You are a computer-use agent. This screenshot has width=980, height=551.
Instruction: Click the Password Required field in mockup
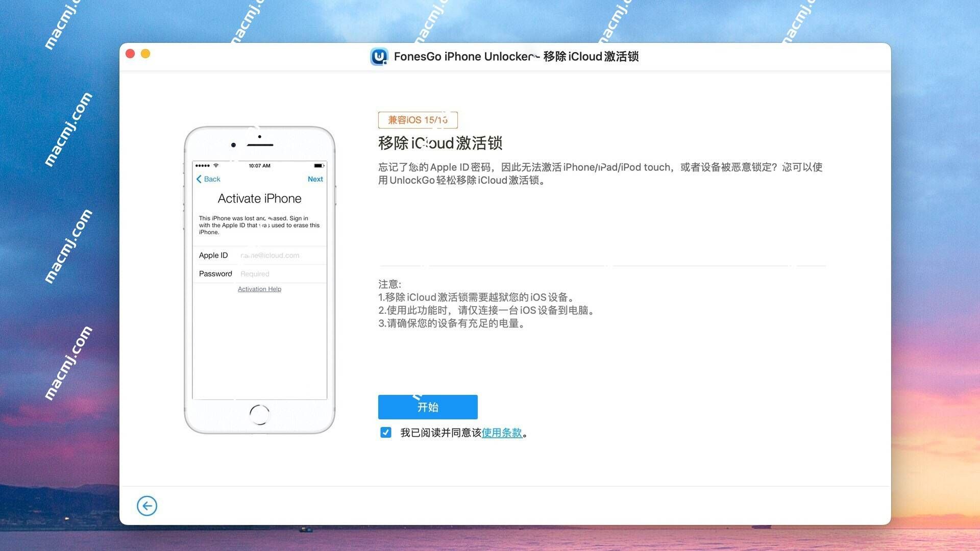click(x=259, y=273)
